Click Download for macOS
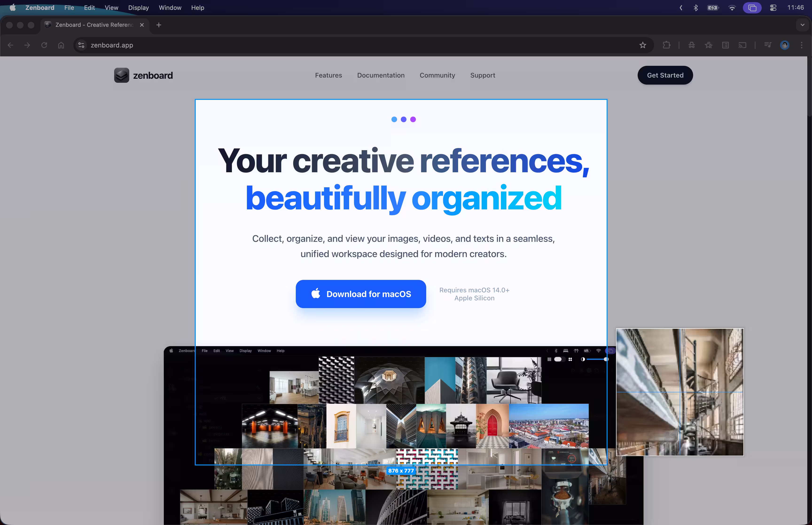 pyautogui.click(x=360, y=294)
